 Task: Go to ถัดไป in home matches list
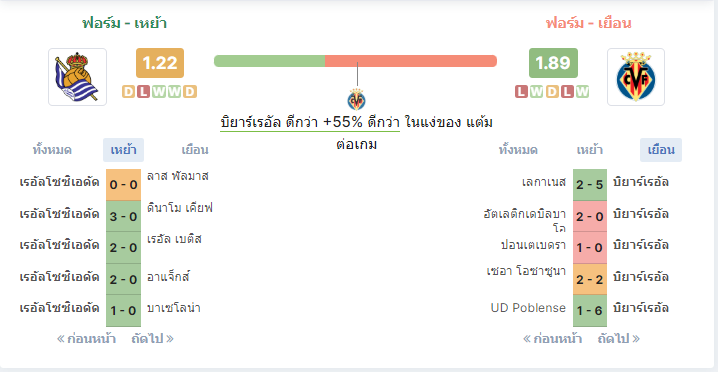[x=152, y=339]
